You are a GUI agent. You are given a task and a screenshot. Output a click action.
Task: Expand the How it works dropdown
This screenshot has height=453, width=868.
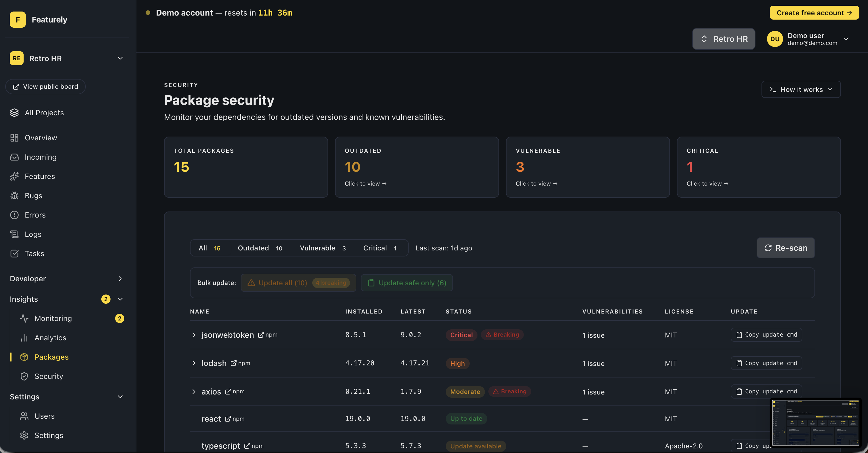click(x=801, y=89)
